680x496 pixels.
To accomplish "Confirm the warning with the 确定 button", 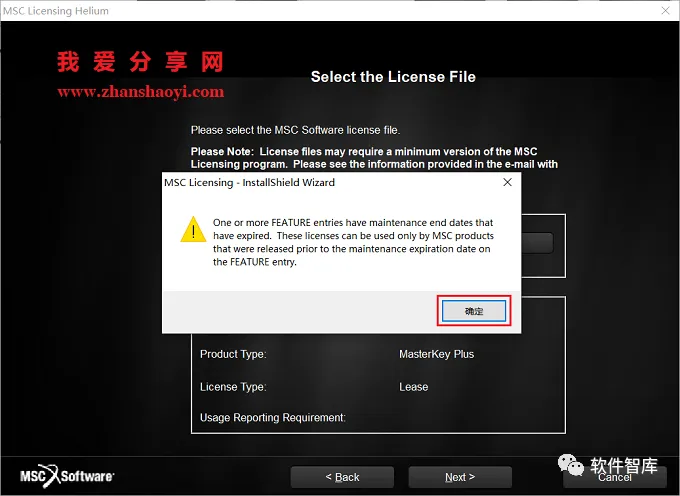I will (x=474, y=311).
